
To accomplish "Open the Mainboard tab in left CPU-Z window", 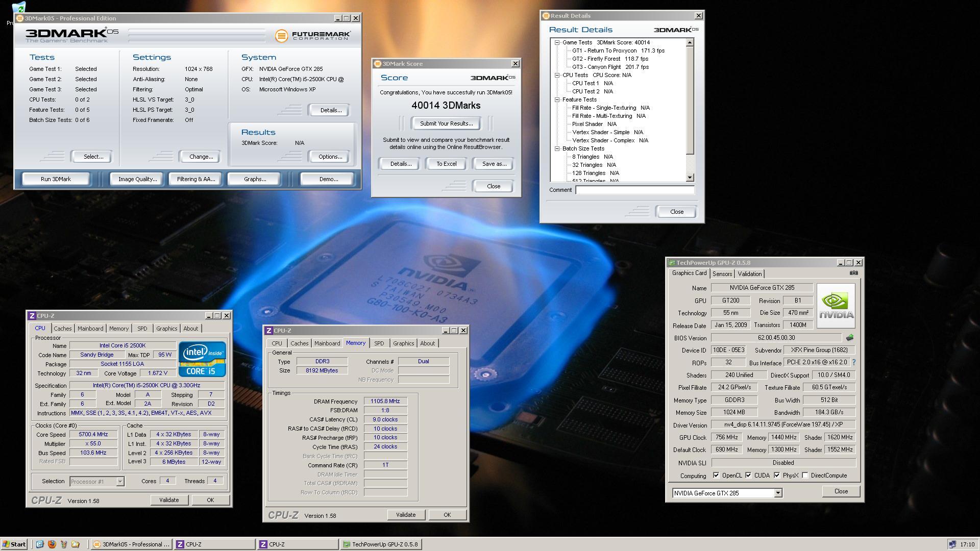I will tap(90, 329).
